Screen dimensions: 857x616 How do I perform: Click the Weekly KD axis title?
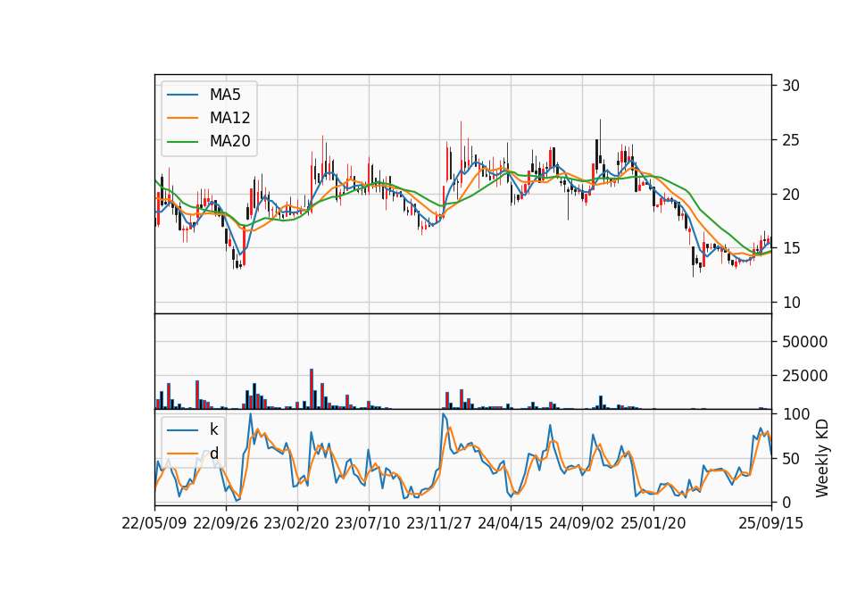pyautogui.click(x=822, y=459)
